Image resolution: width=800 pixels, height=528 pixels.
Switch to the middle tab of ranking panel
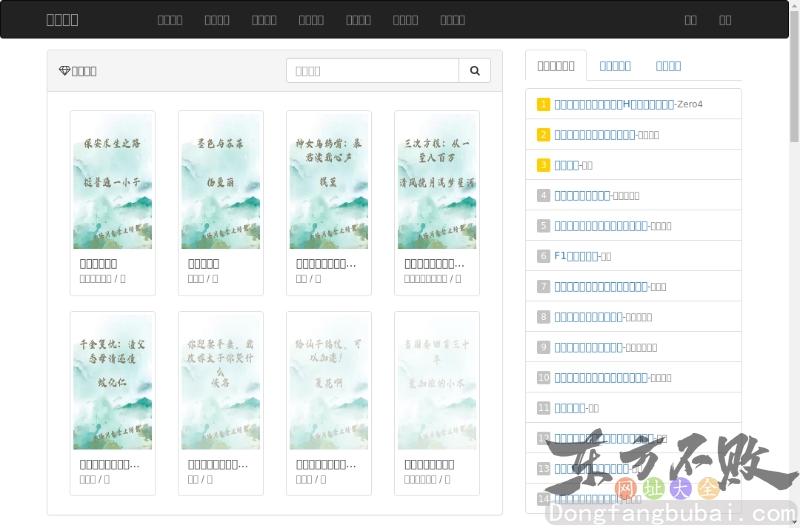615,66
